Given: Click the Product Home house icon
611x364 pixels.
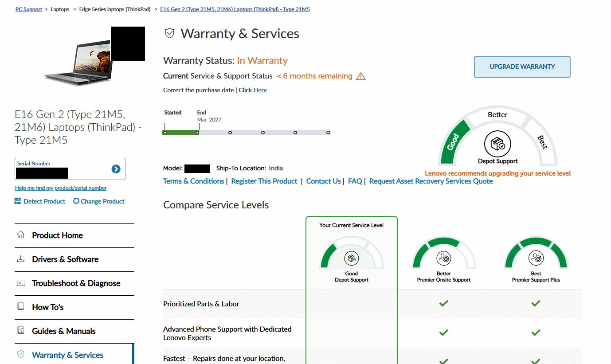Looking at the screenshot, I should (20, 235).
